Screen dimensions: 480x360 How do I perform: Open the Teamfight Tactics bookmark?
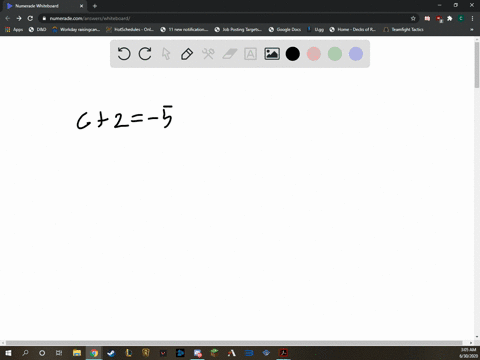pos(403,29)
